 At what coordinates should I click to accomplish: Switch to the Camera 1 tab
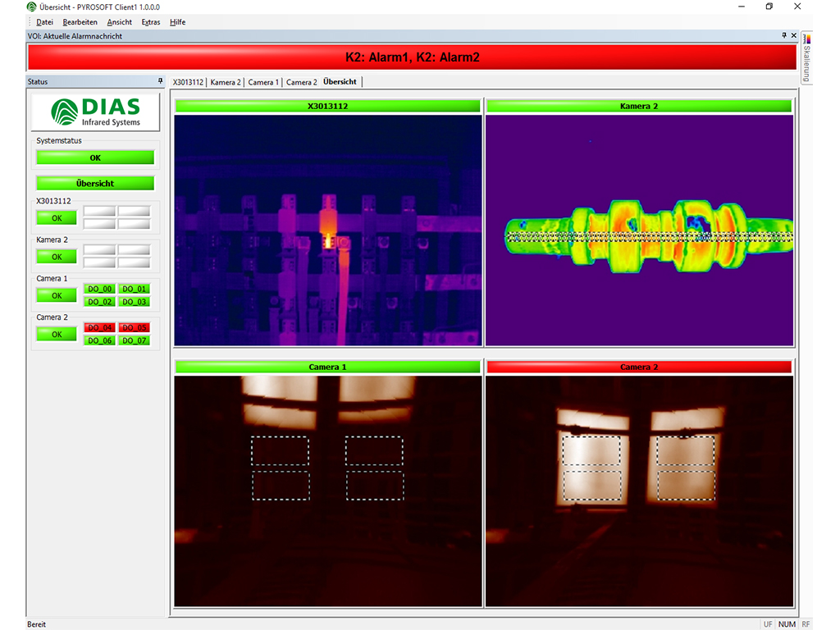pos(262,81)
